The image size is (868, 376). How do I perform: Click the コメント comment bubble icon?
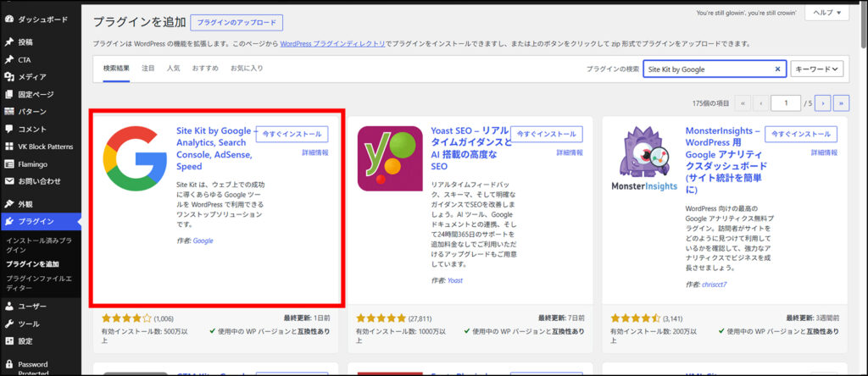(8, 129)
